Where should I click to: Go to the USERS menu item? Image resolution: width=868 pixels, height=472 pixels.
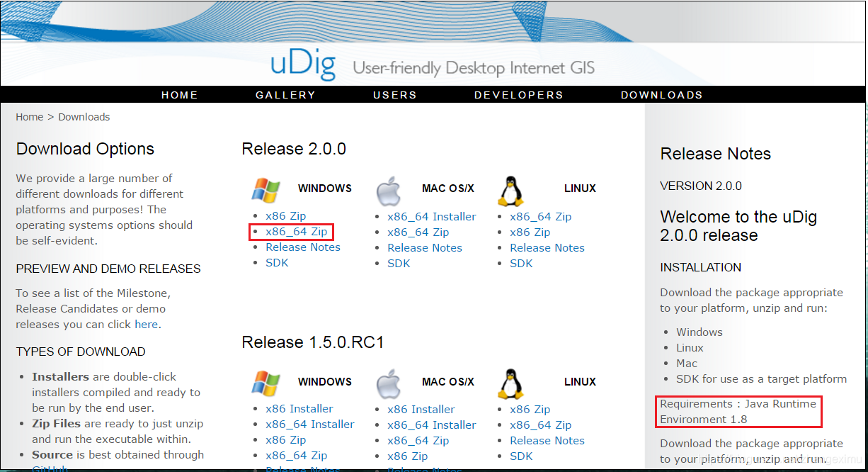pos(395,95)
